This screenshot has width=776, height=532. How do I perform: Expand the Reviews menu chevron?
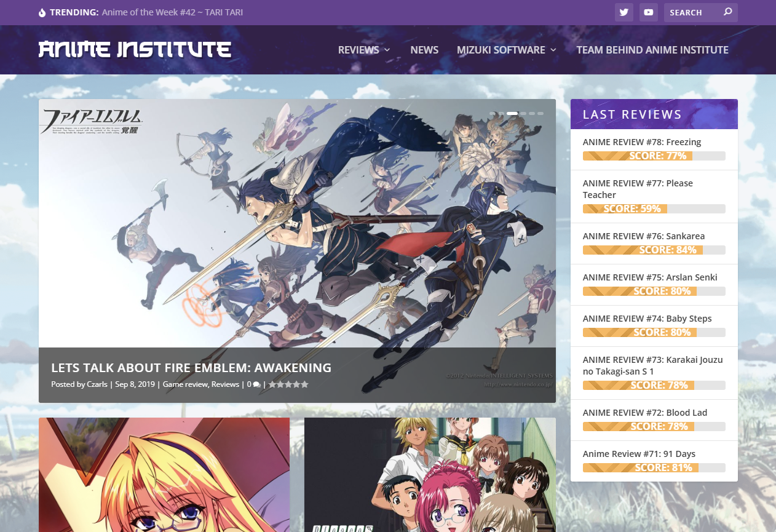coord(387,50)
